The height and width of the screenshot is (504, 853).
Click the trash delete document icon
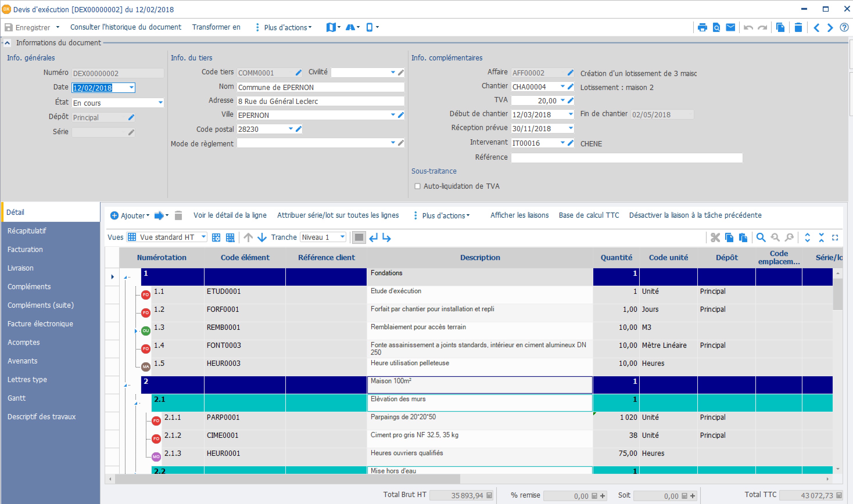pos(798,27)
